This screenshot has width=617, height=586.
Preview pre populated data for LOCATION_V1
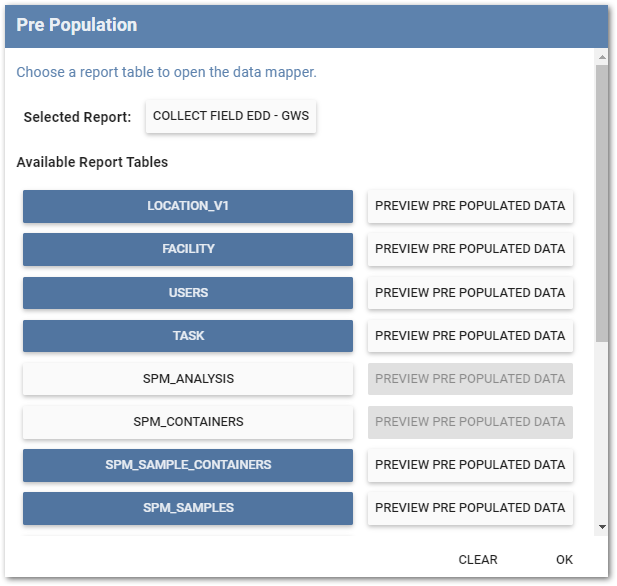[x=470, y=206]
